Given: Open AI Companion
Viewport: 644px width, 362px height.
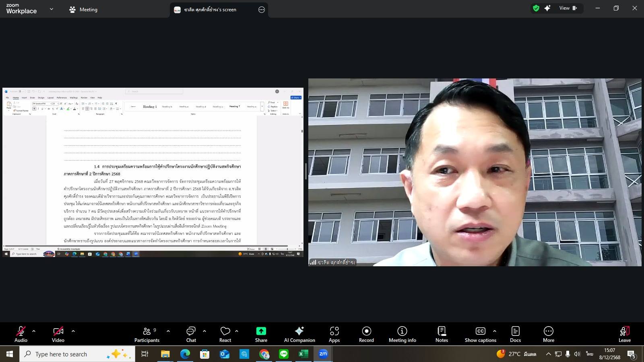Looking at the screenshot, I should coord(299,334).
